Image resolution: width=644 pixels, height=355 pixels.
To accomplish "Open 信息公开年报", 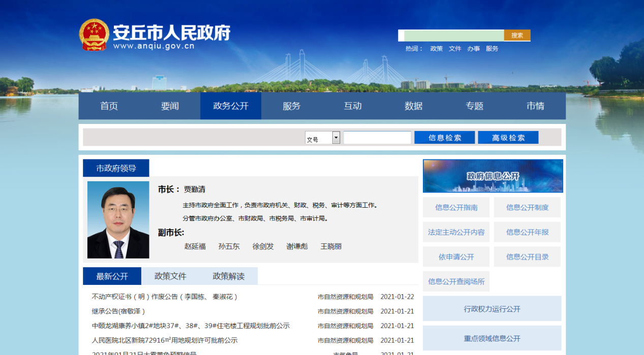I will (527, 232).
